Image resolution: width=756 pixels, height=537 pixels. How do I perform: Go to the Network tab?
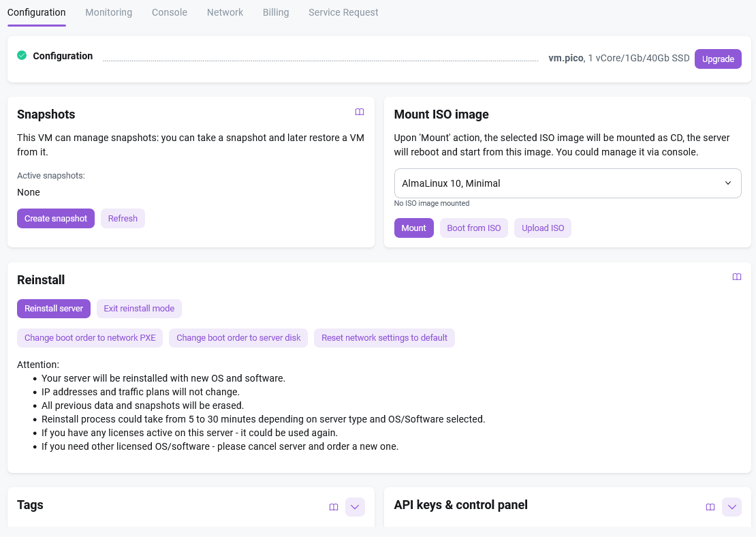(x=225, y=12)
